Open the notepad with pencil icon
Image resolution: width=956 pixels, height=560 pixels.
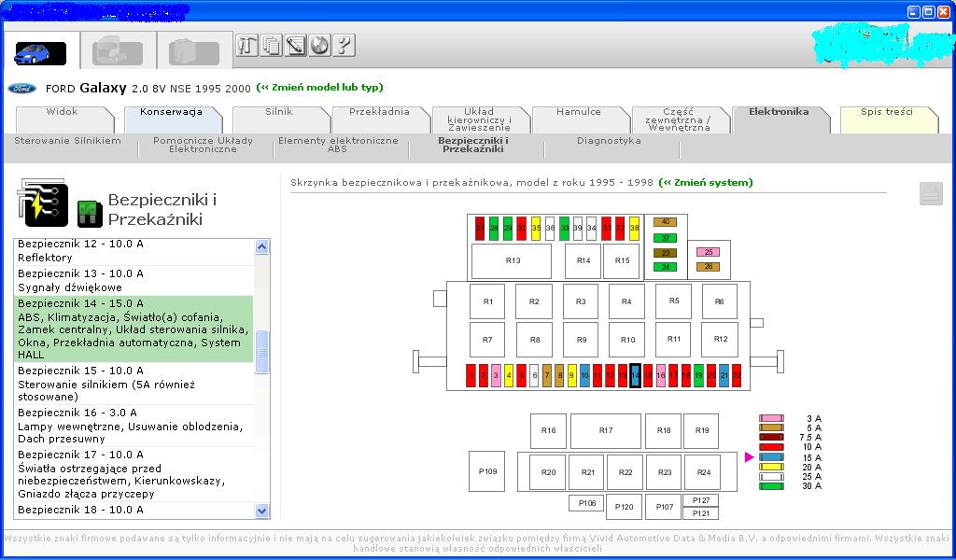coord(296,45)
